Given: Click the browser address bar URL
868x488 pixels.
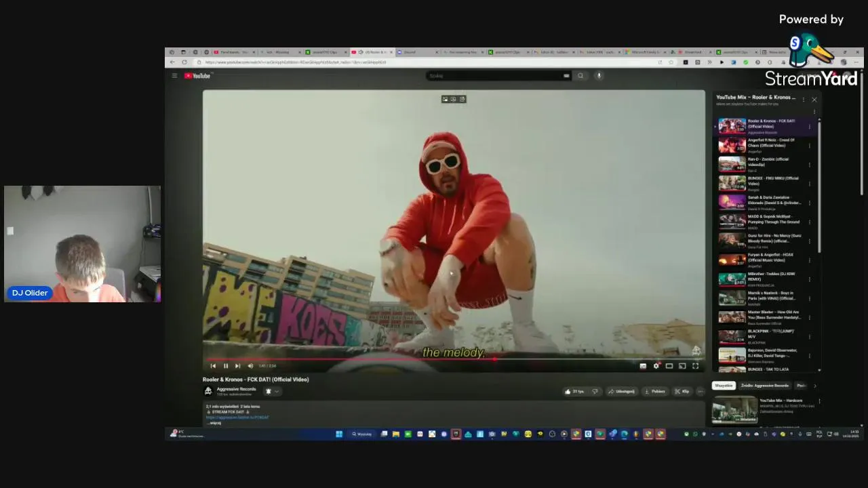Looking at the screenshot, I should (x=296, y=62).
